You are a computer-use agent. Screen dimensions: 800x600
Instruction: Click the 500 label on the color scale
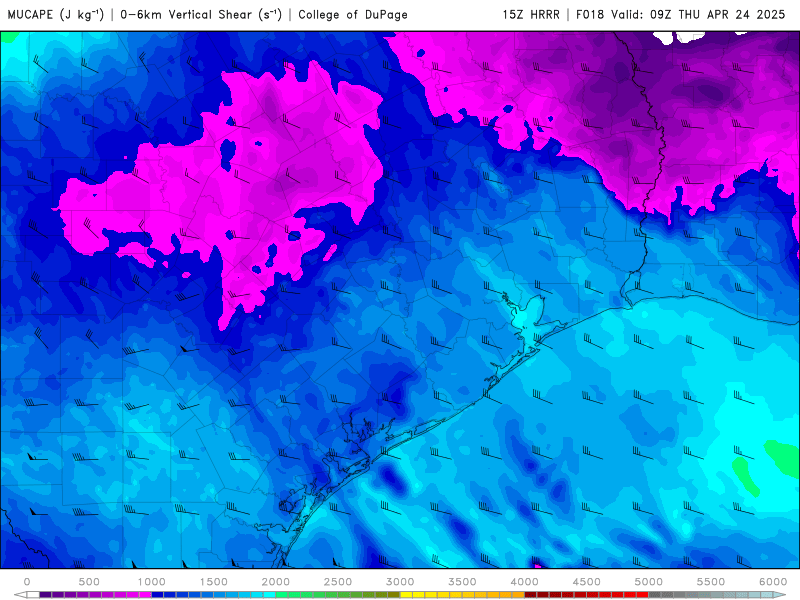tap(89, 582)
